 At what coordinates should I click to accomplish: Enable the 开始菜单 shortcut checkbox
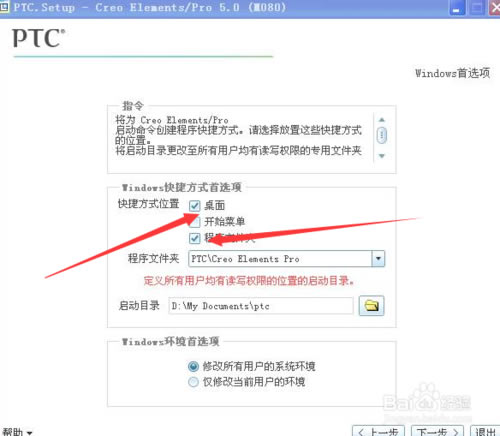tap(195, 222)
